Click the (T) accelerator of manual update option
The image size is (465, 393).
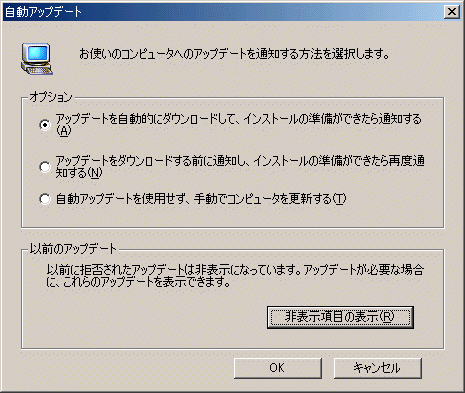[339, 199]
